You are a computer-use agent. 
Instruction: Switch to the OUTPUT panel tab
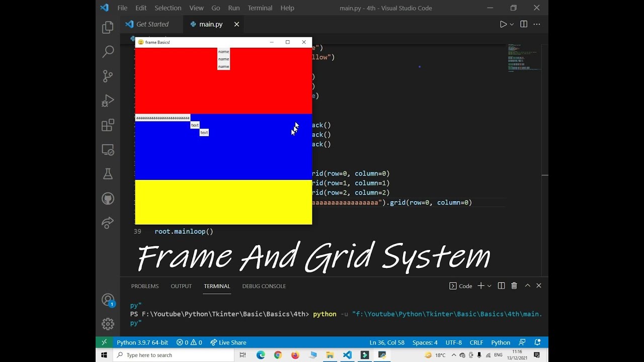click(x=181, y=286)
